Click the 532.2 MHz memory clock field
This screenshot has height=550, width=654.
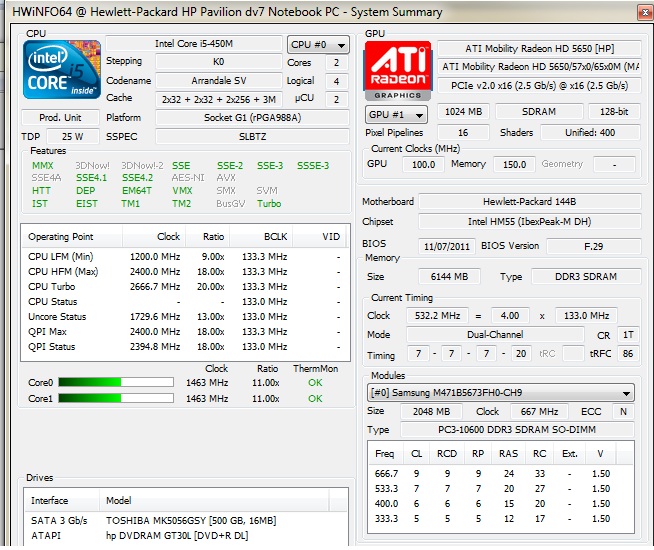click(x=437, y=315)
